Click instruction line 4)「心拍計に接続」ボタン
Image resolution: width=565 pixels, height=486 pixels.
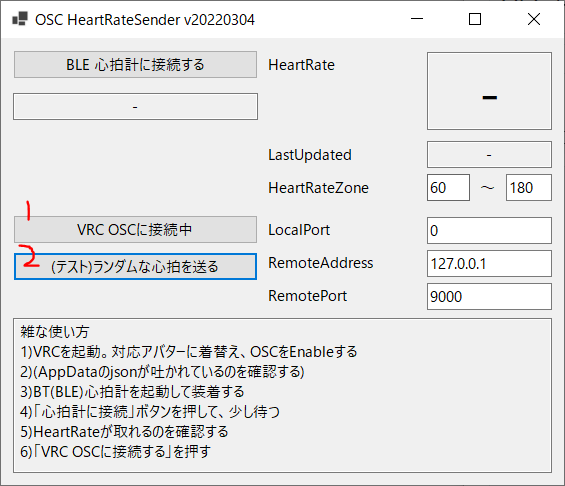pos(150,411)
